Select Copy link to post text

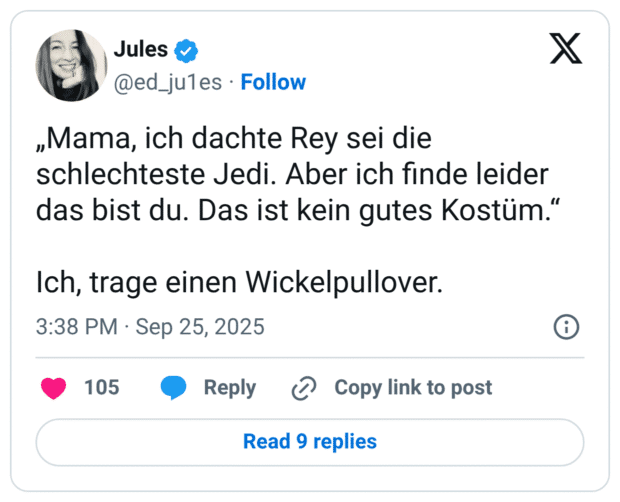point(413,388)
